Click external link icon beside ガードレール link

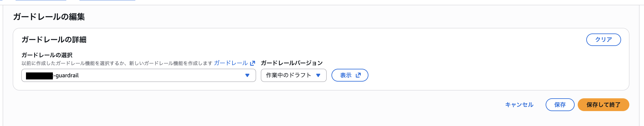[x=253, y=63]
